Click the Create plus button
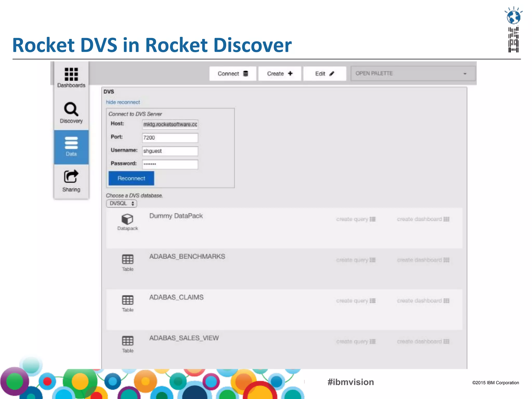 click(x=280, y=74)
